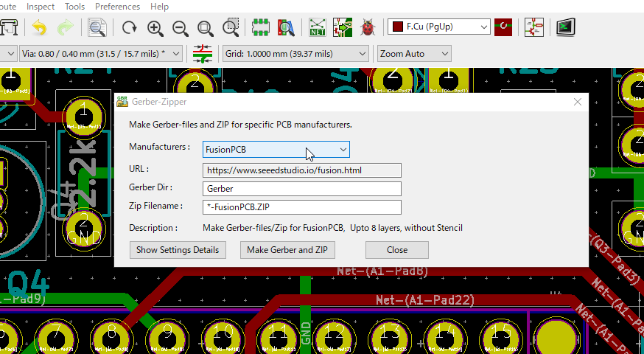Open the Tools menu
The image size is (644, 354).
click(74, 7)
